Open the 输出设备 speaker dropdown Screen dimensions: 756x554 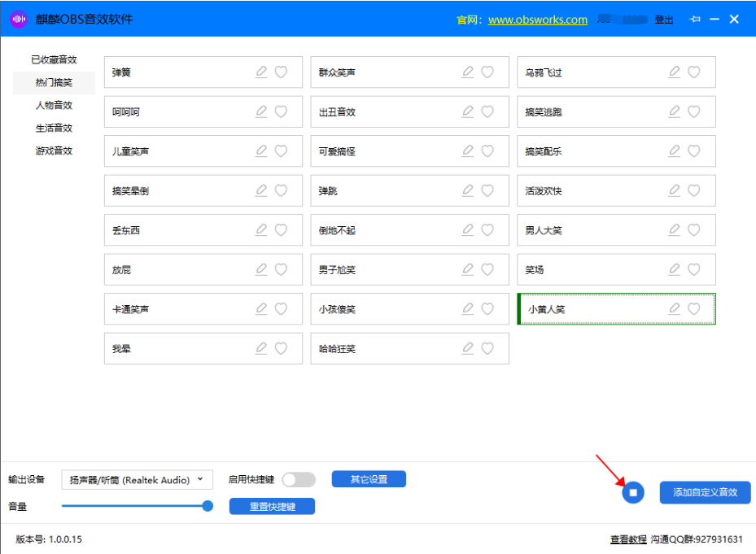pos(137,480)
